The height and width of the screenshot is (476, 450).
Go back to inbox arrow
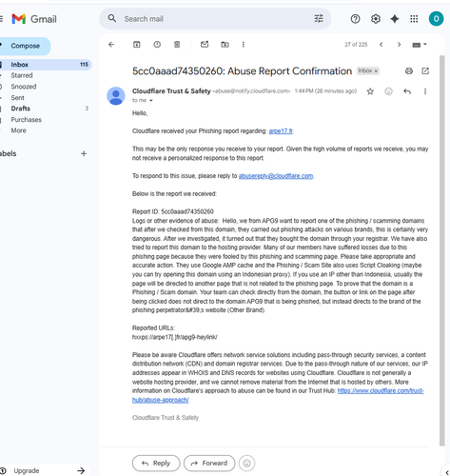pyautogui.click(x=111, y=45)
